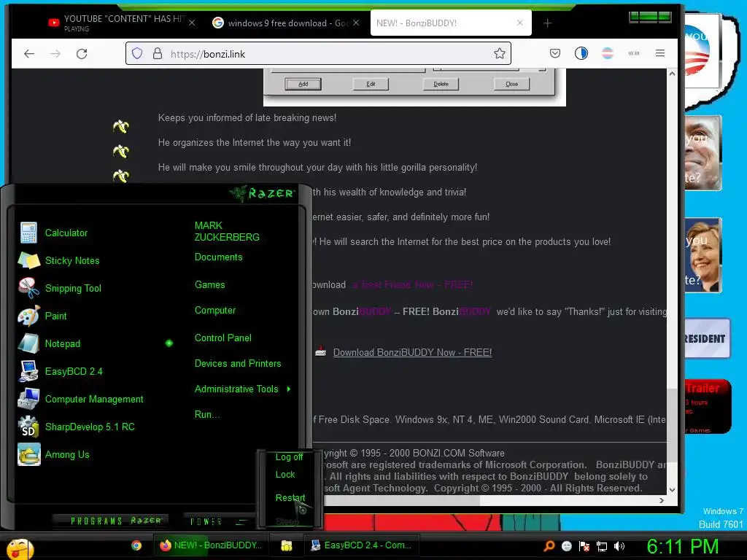
Task: Open action center flag tray icon
Action: click(584, 546)
